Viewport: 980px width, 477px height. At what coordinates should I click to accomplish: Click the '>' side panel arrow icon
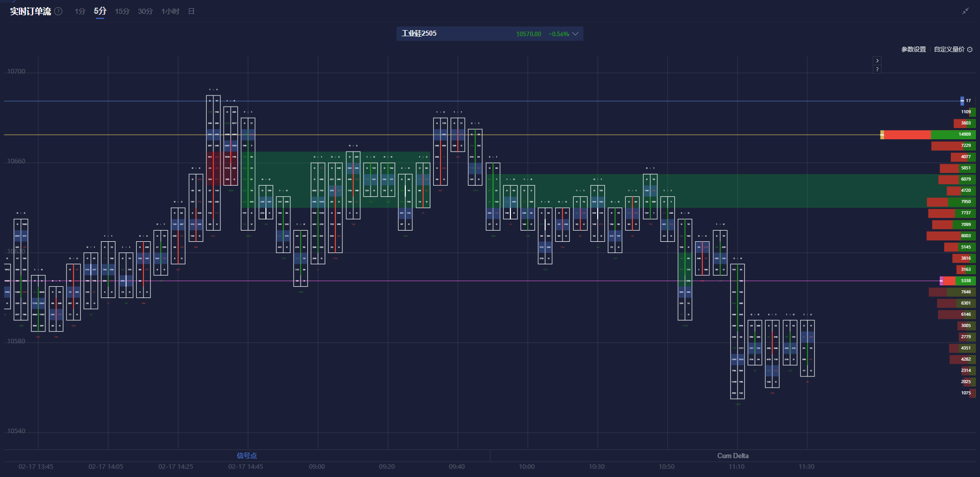point(877,60)
